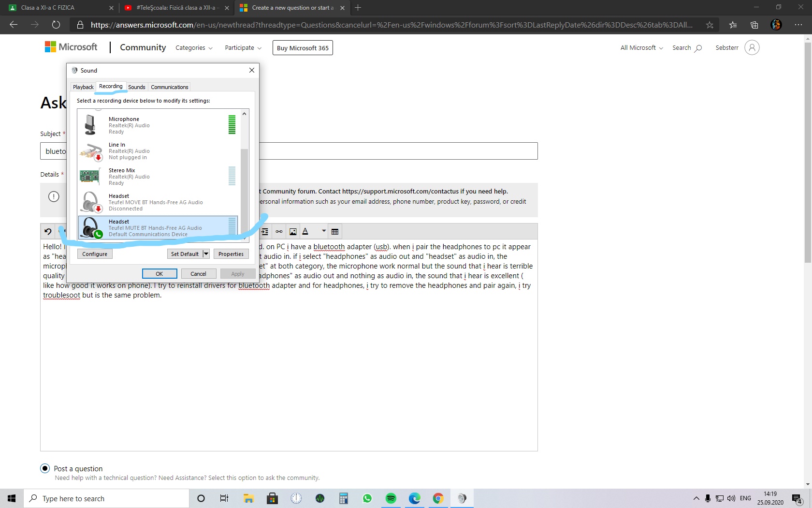Click the Apply button in Sound dialog
Screen dimensions: 812x508
point(238,274)
